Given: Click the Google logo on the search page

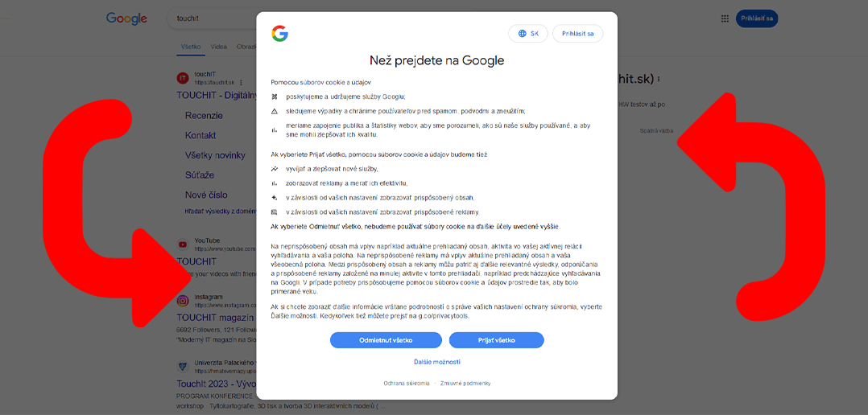Looking at the screenshot, I should coord(126,18).
